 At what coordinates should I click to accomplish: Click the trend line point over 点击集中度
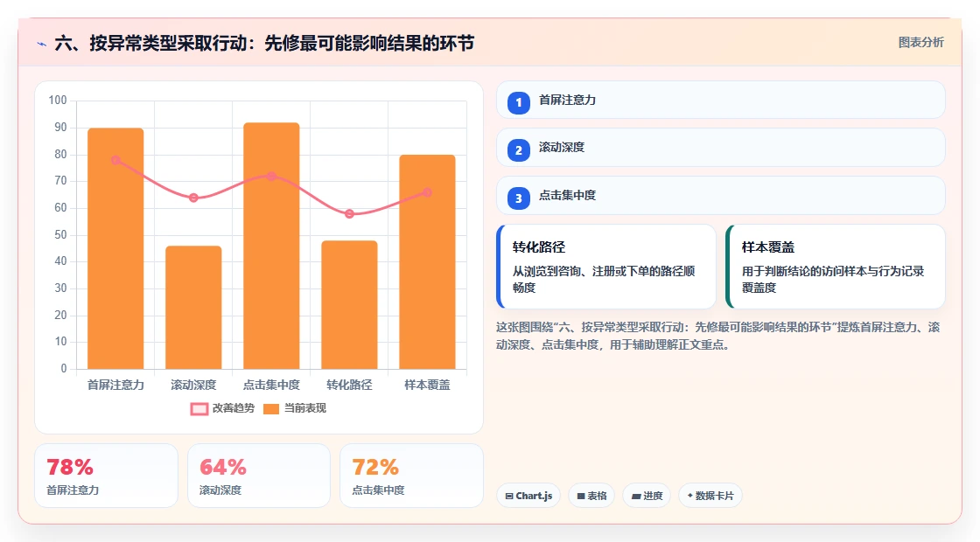pos(271,176)
